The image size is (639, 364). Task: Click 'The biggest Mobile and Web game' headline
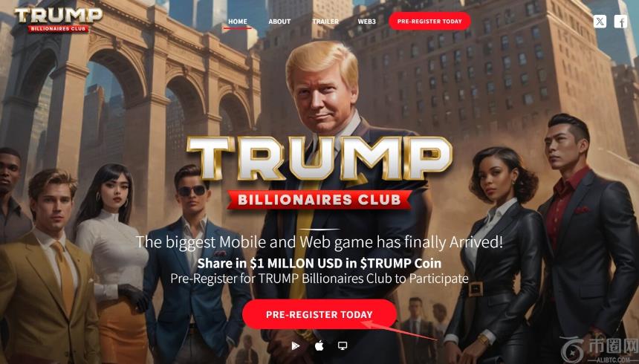319,242
